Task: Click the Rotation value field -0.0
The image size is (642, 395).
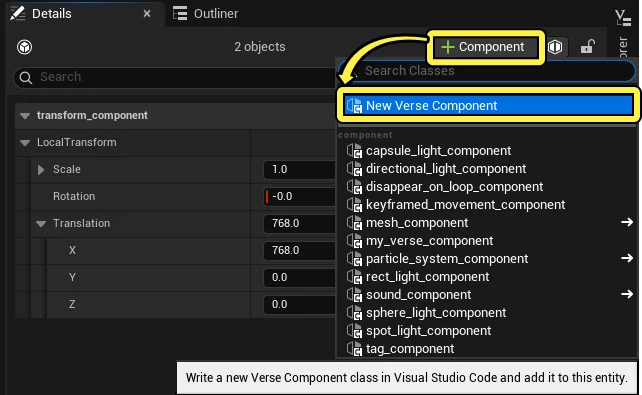Action: [x=299, y=196]
